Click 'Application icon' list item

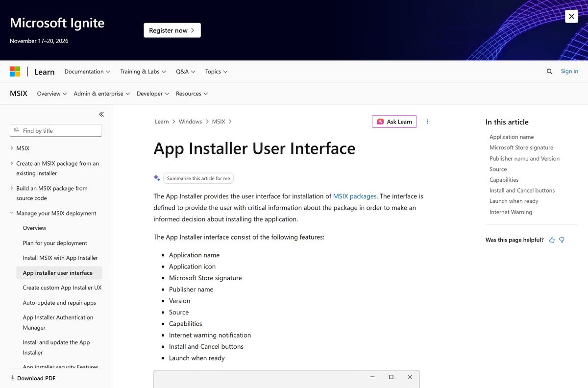192,267
